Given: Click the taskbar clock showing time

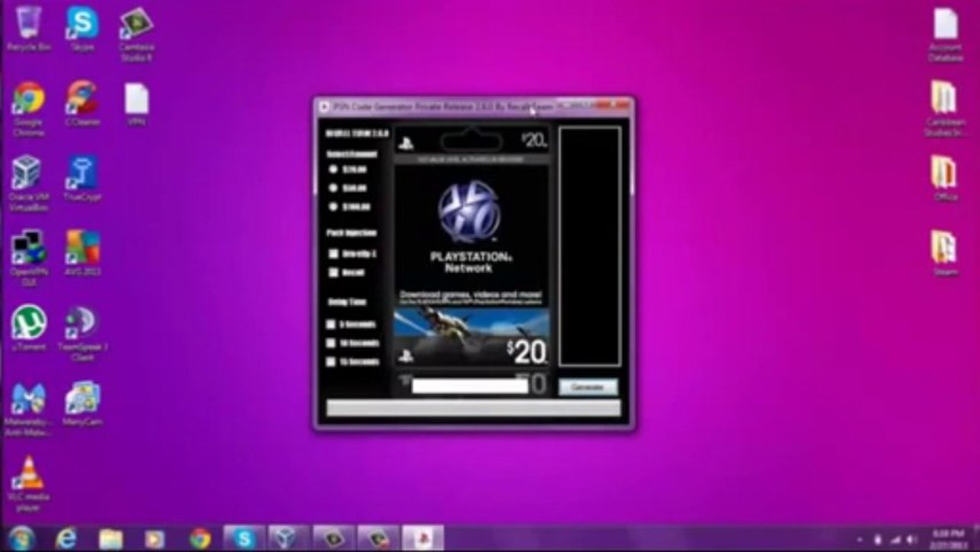Looking at the screenshot, I should (948, 539).
